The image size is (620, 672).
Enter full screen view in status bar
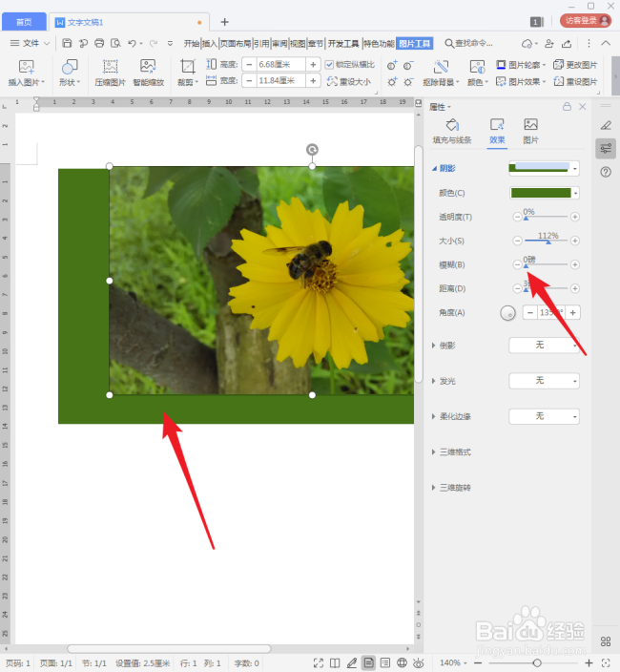tap(319, 663)
